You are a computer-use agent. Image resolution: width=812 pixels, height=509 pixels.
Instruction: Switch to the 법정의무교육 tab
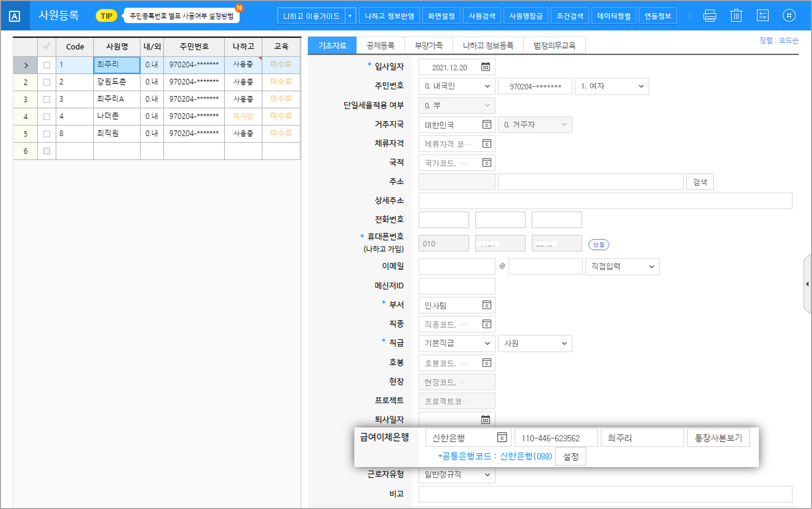tap(554, 45)
